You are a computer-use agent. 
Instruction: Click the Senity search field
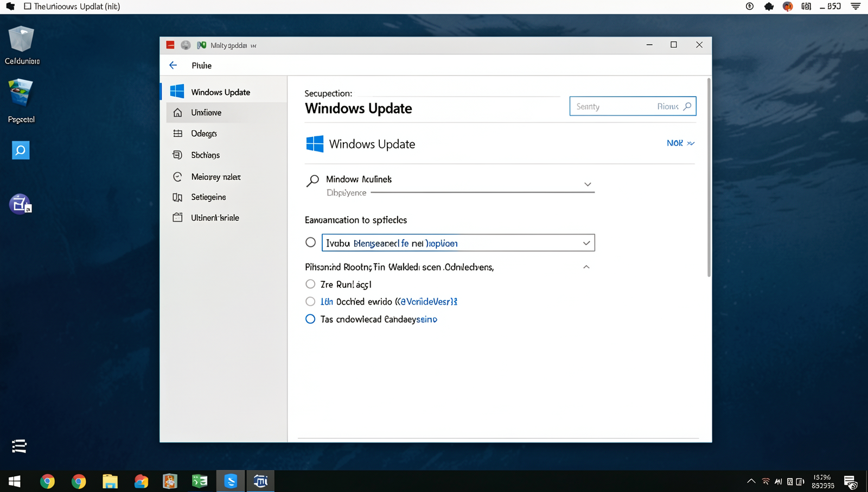[x=633, y=106]
